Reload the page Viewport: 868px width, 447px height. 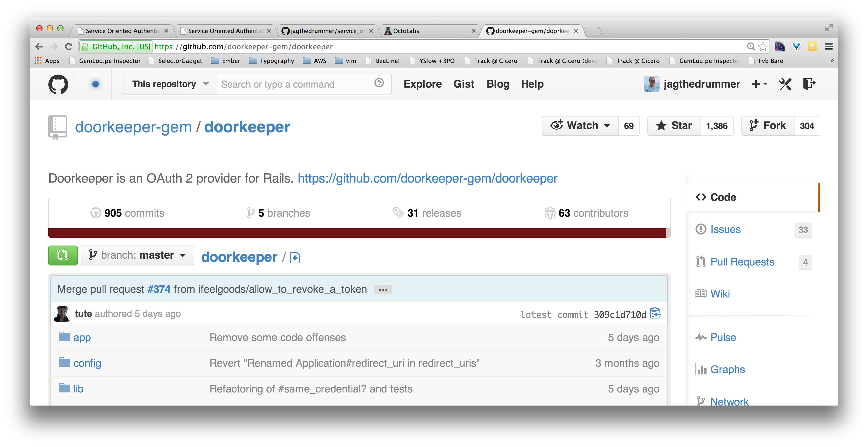click(x=69, y=46)
